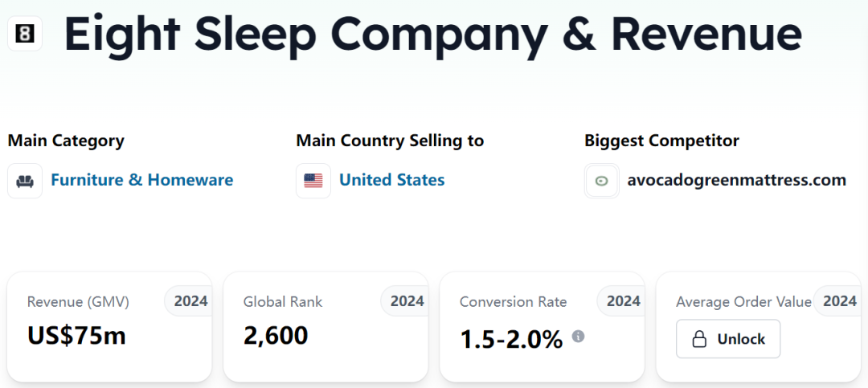Image resolution: width=868 pixels, height=388 pixels.
Task: Select the US$75m revenue value
Action: (76, 335)
